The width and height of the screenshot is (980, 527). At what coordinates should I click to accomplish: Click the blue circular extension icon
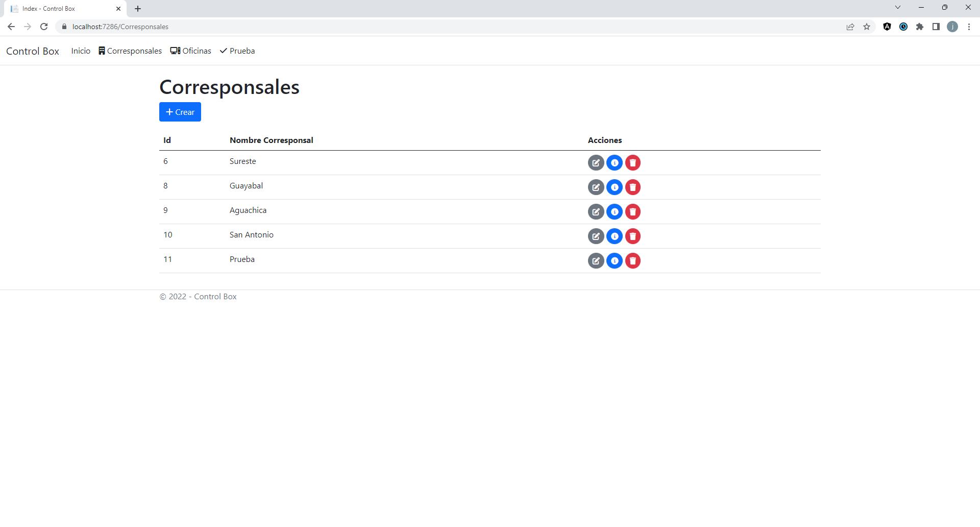903,27
